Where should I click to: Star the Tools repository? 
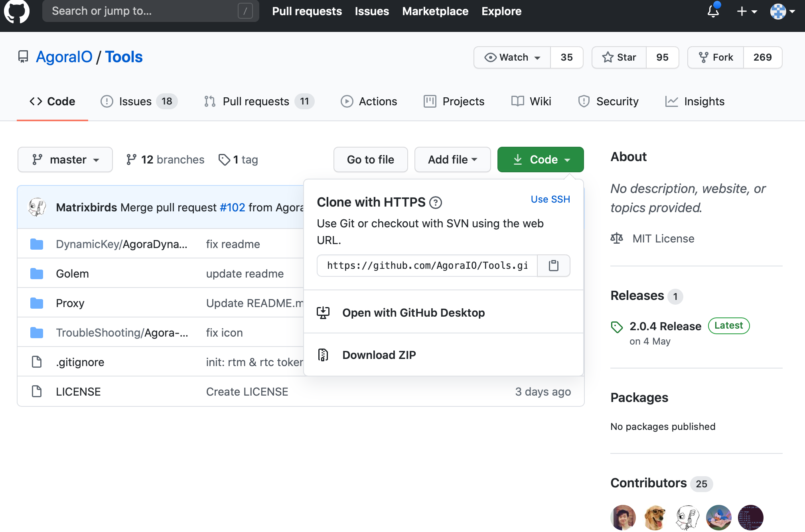tap(619, 57)
